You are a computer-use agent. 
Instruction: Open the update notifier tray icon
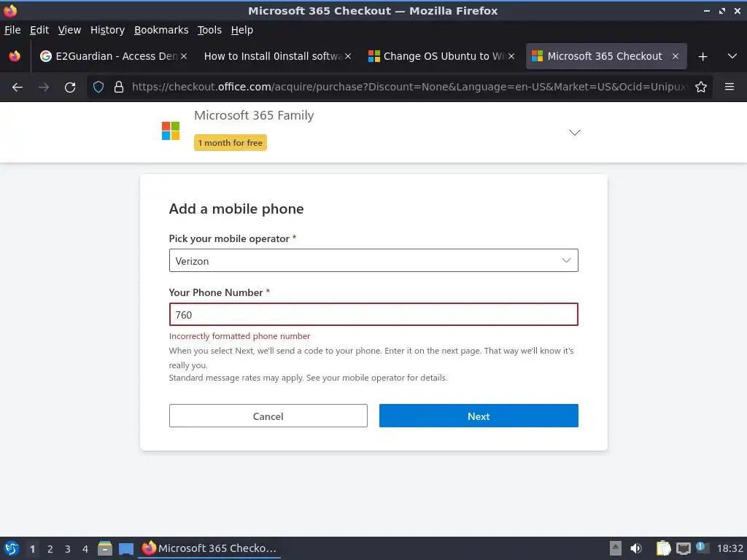703,548
